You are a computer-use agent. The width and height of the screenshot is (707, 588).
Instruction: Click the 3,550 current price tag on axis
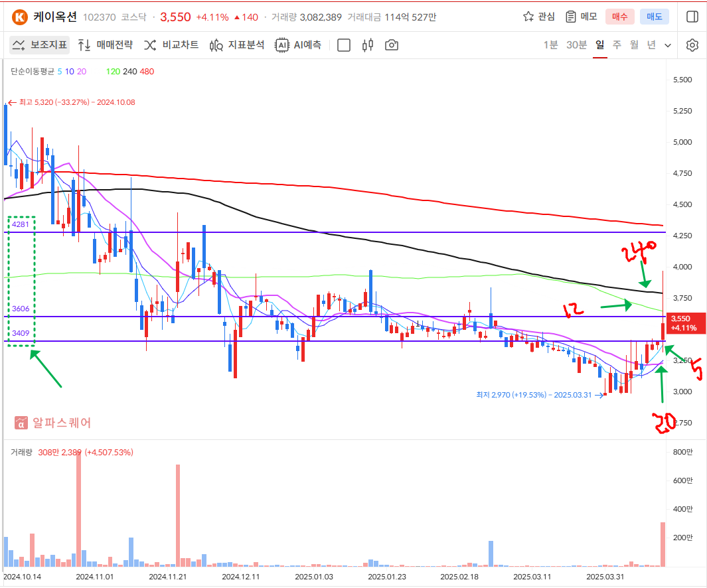682,323
